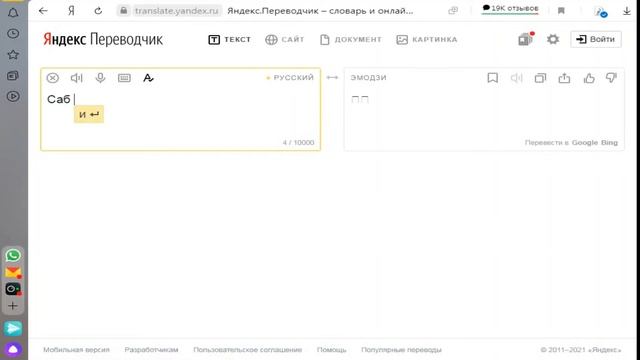Toggle the virtual keyboard
The image size is (640, 360).
pyautogui.click(x=124, y=78)
